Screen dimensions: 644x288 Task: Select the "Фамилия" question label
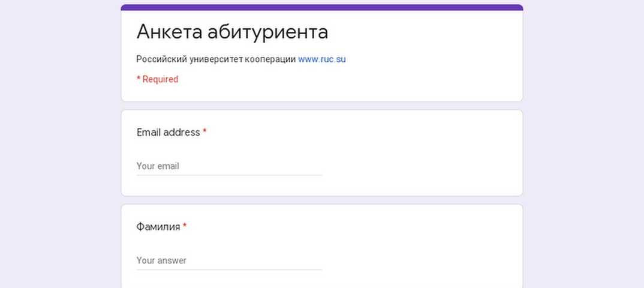coord(158,227)
